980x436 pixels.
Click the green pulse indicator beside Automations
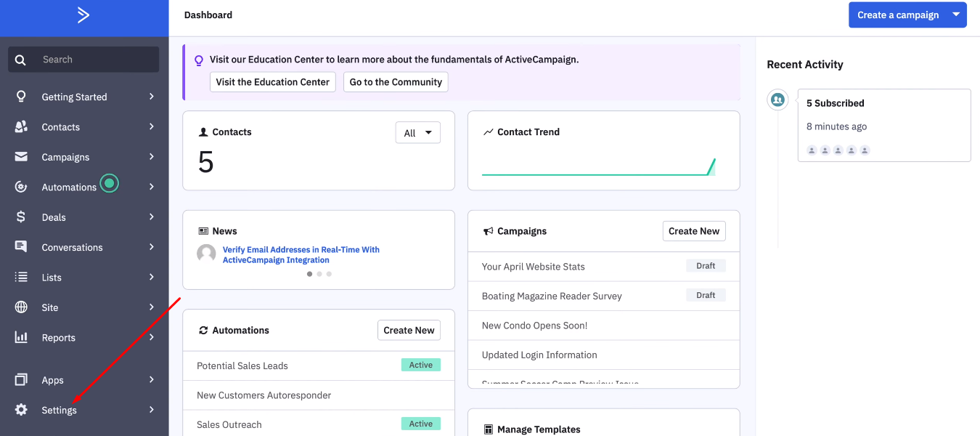[109, 183]
